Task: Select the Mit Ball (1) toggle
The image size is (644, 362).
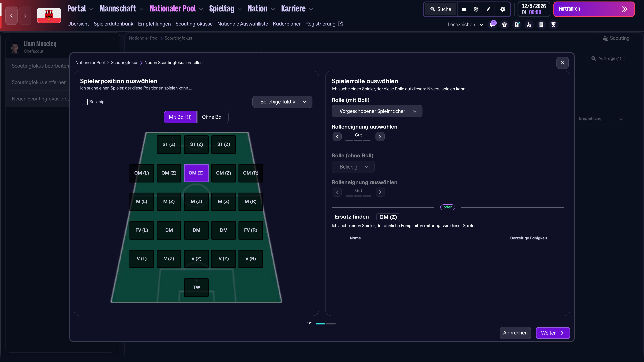Action: pyautogui.click(x=180, y=117)
